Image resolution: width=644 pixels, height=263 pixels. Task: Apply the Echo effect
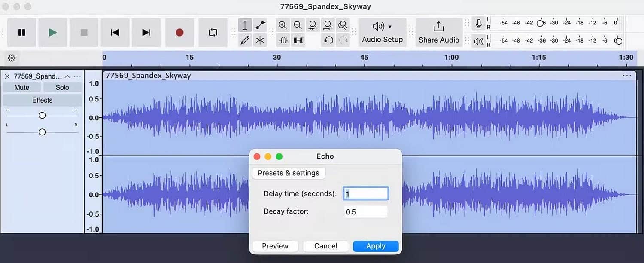375,246
